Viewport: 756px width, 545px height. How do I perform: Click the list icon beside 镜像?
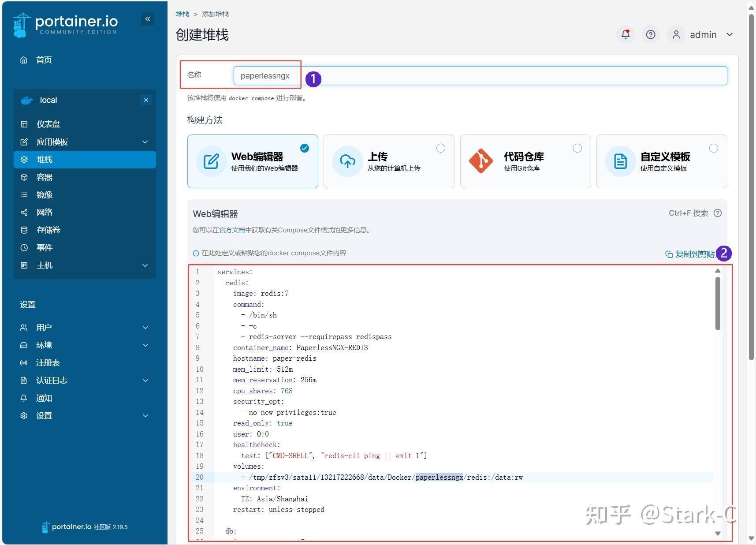(24, 195)
